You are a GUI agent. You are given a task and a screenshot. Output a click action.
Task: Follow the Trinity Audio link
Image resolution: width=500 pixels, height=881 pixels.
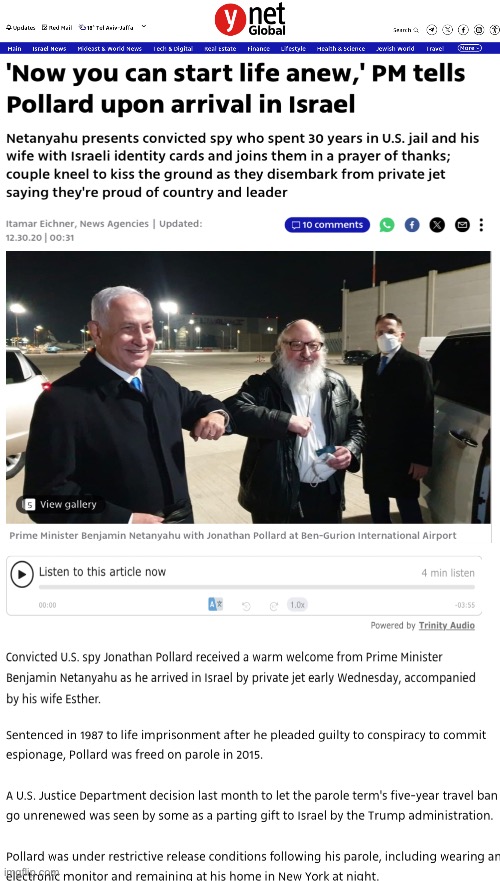(x=447, y=625)
